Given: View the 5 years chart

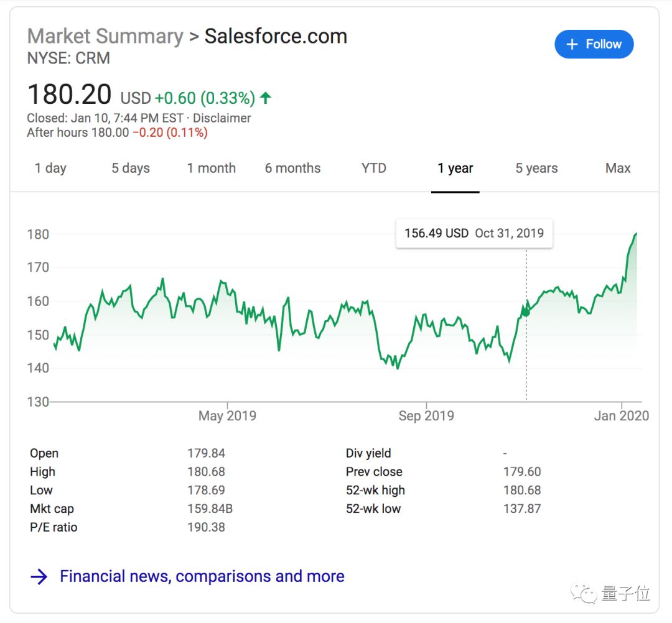Looking at the screenshot, I should [x=536, y=168].
